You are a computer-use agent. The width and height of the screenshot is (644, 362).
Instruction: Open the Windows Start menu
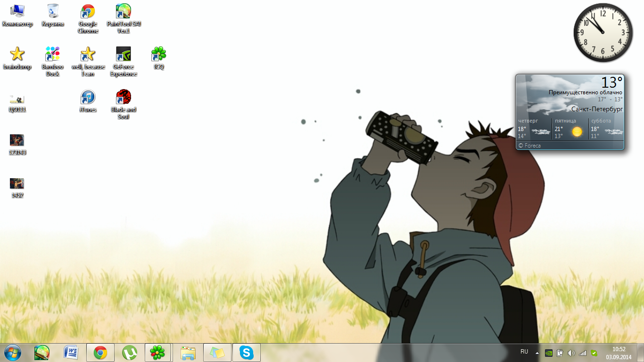pos(12,353)
